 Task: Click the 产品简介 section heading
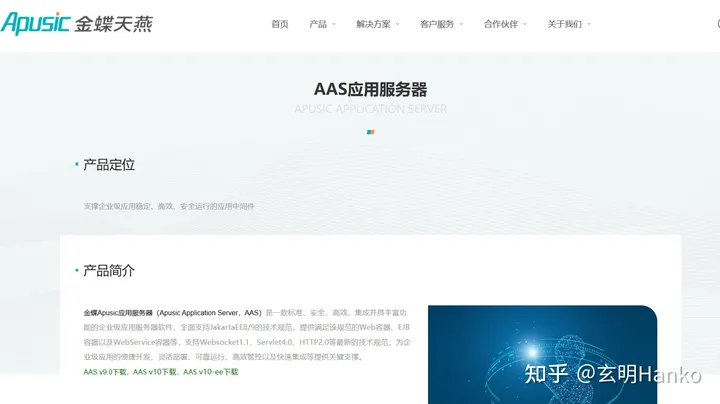(x=109, y=271)
